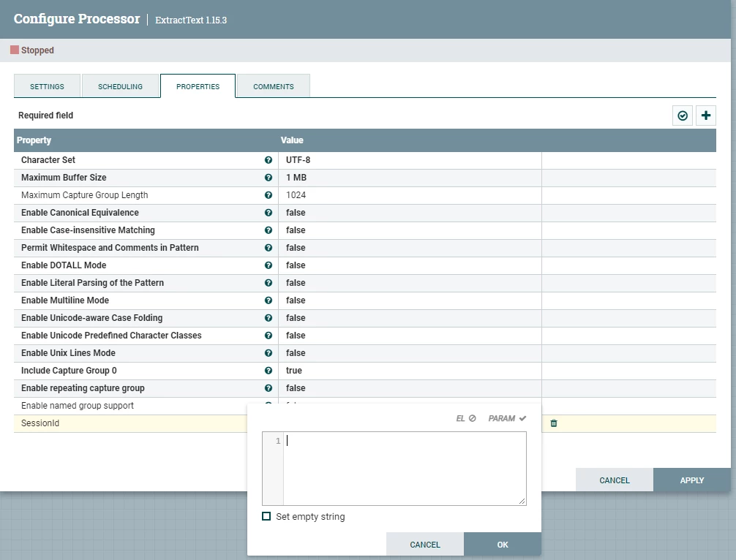The height and width of the screenshot is (560, 736).
Task: Click help icon for Maximum Buffer Size
Action: 268,178
